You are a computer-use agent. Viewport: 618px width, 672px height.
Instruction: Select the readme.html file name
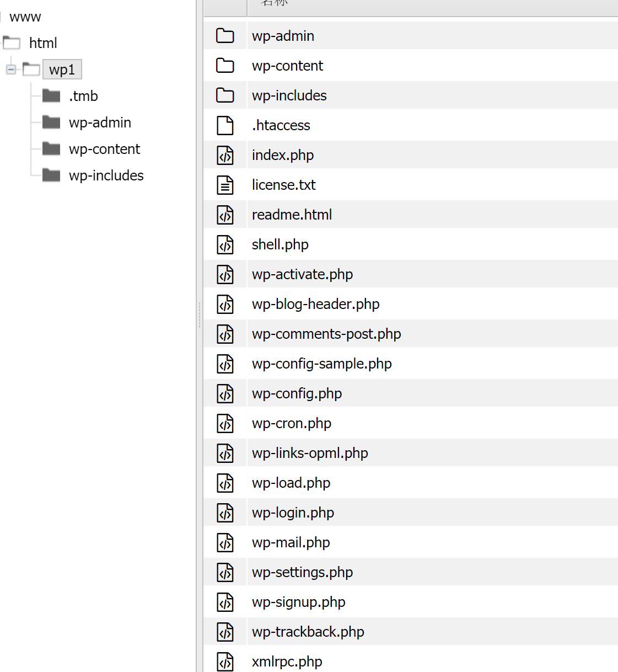tap(292, 215)
